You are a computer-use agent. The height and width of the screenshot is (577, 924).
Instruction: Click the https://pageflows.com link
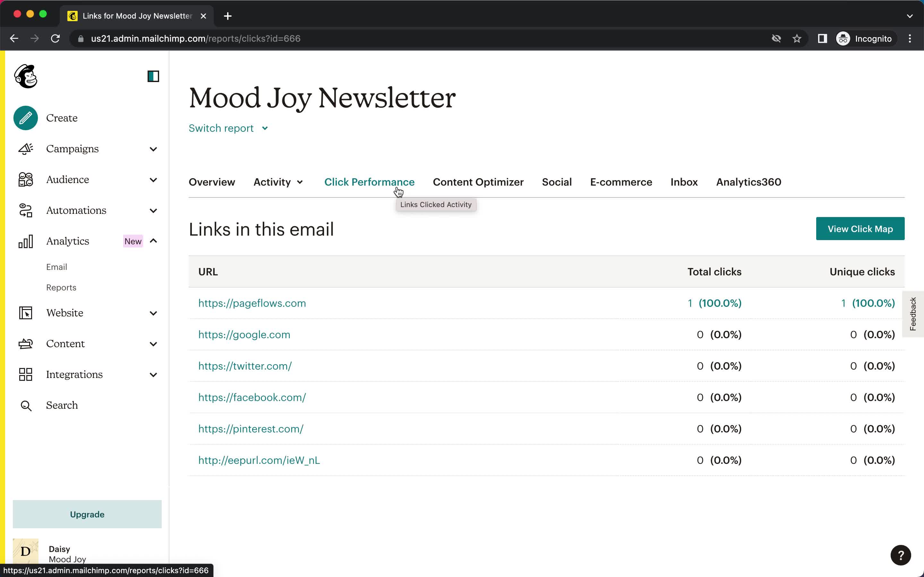[252, 303]
